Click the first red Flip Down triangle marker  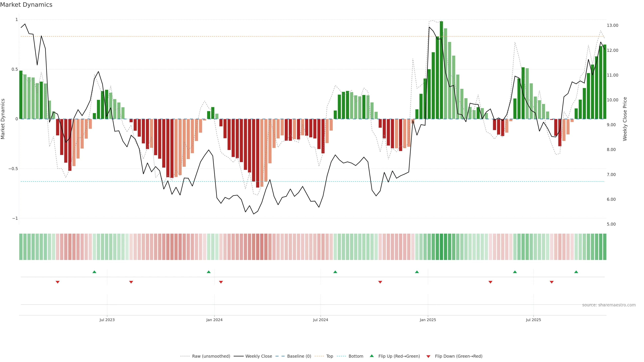(58, 282)
